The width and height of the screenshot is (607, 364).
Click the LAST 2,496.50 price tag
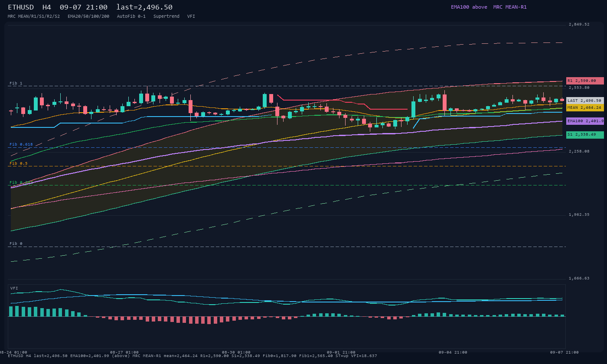coord(585,101)
